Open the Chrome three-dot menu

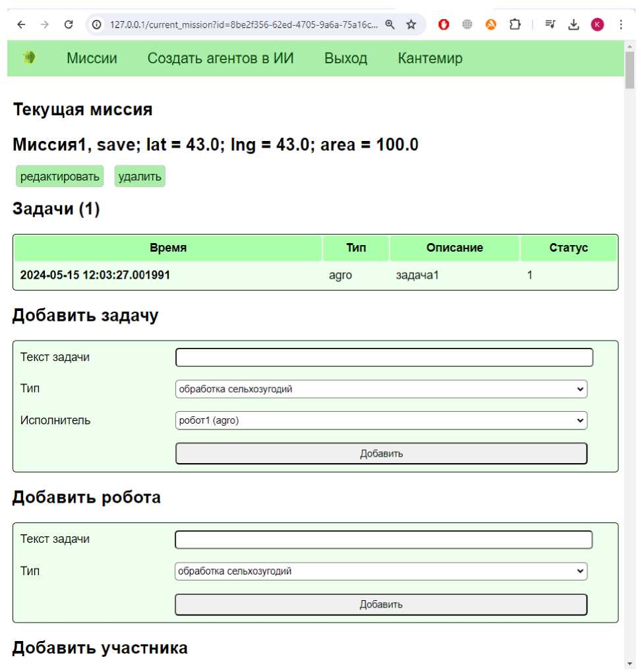coord(621,24)
